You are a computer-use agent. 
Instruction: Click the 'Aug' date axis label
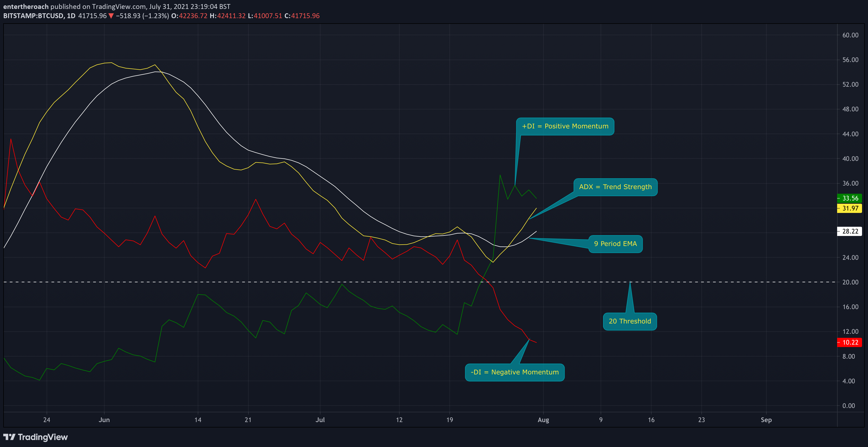pos(543,420)
